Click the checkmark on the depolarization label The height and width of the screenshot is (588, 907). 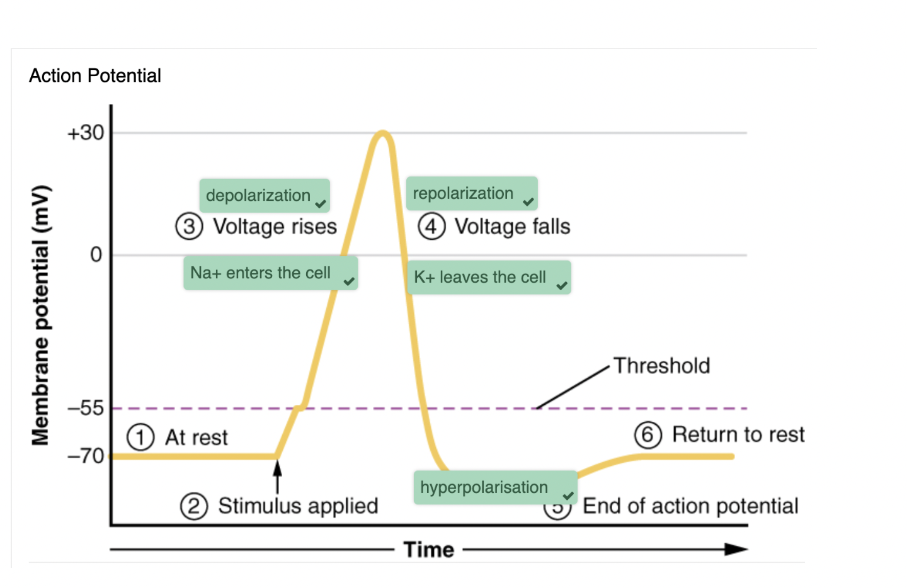click(x=321, y=204)
